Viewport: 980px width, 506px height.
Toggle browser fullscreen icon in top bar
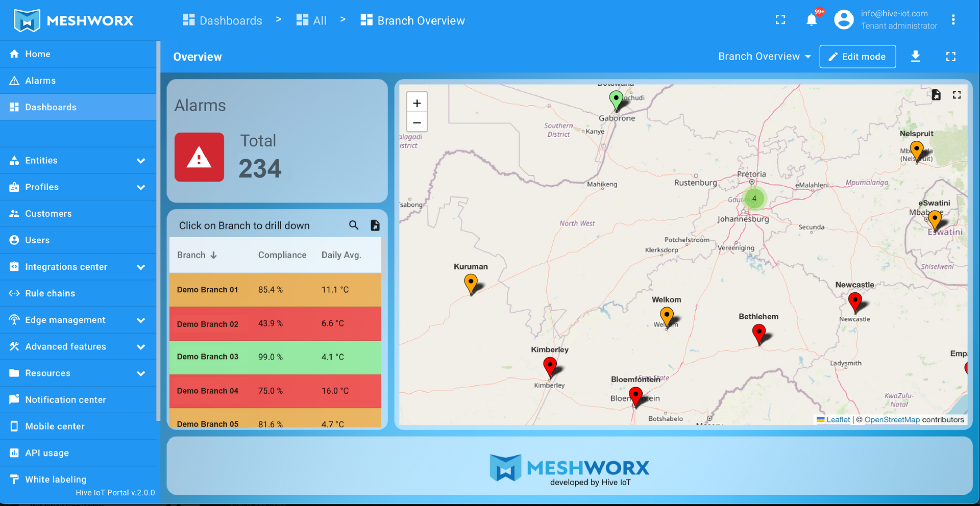(x=780, y=20)
